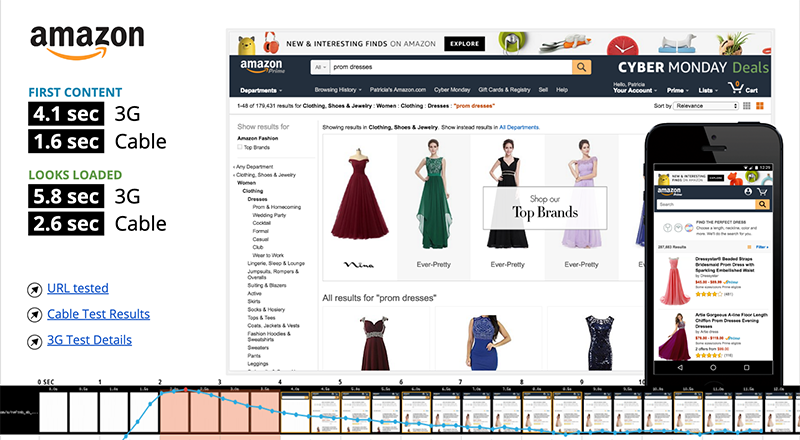This screenshot has width=800, height=440.
Task: Click the navy sequin dress result
Action: point(599,342)
